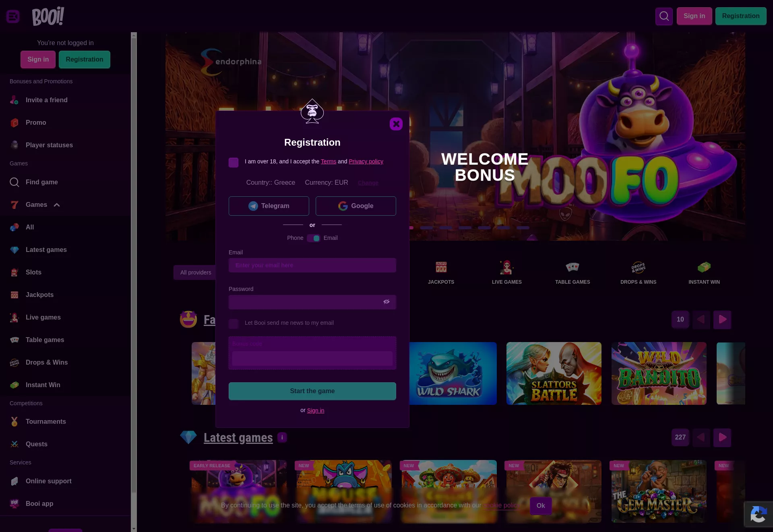The image size is (773, 532).
Task: Click the sidebar menu toggle icon by the Booi logo
Action: click(x=13, y=16)
